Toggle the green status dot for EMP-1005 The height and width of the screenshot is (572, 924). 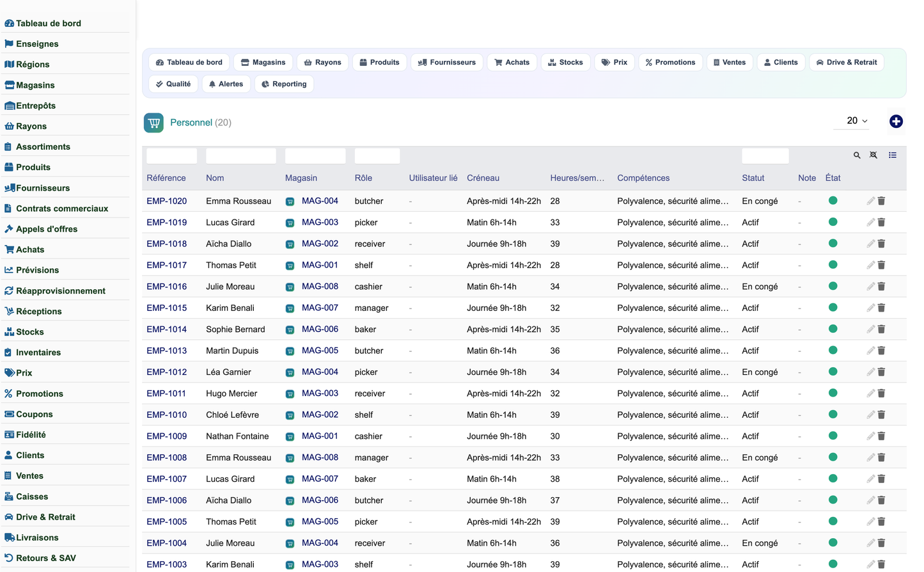point(833,521)
